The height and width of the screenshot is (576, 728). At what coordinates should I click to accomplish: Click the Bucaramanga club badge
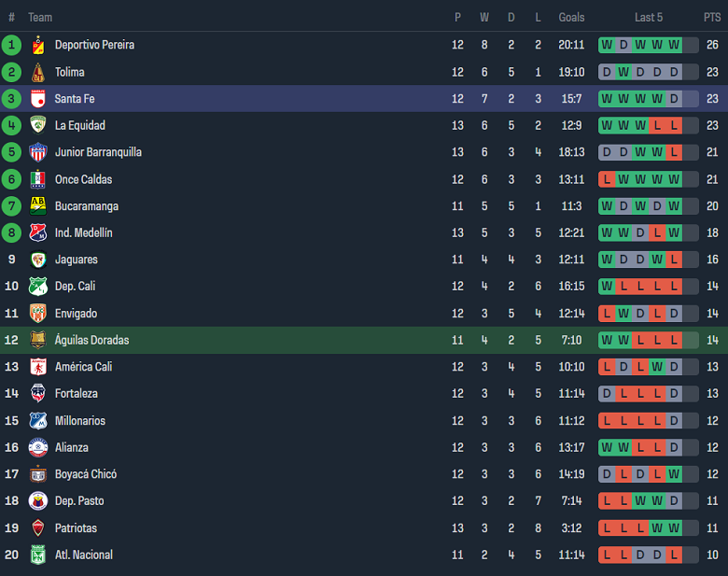[x=38, y=206]
